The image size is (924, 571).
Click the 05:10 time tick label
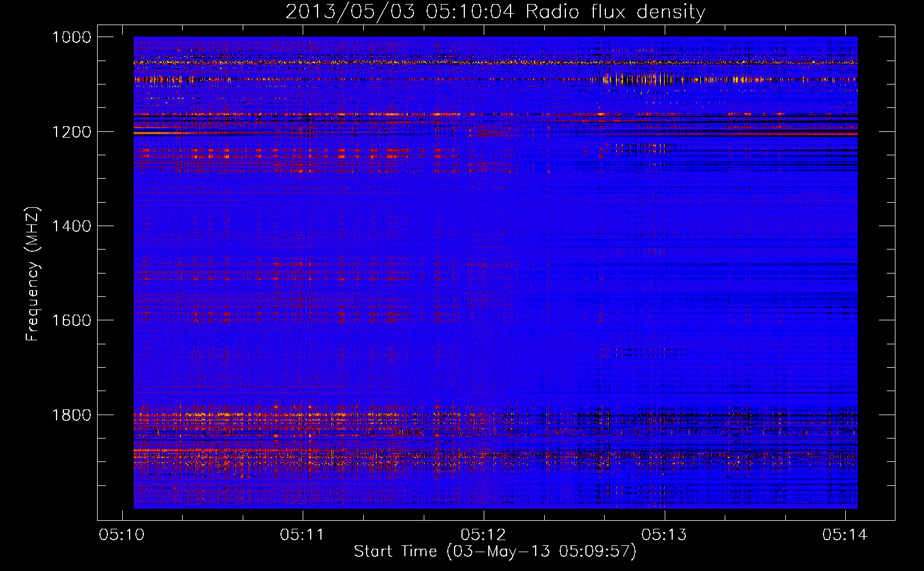pyautogui.click(x=122, y=535)
